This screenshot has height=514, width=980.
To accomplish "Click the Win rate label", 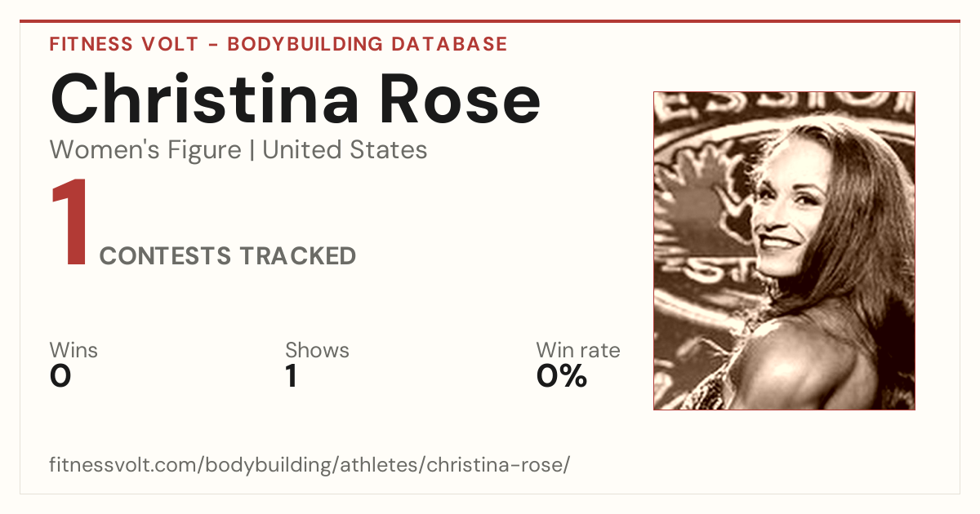I will 578,351.
